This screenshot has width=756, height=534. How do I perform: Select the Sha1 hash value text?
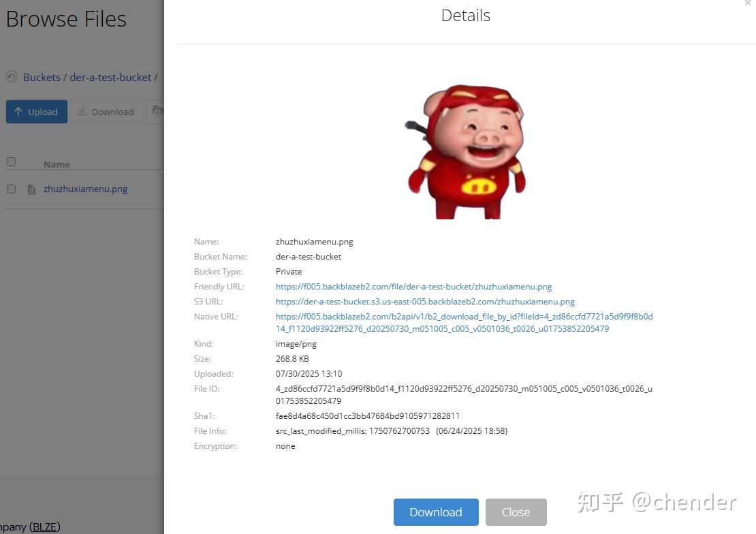coord(367,415)
